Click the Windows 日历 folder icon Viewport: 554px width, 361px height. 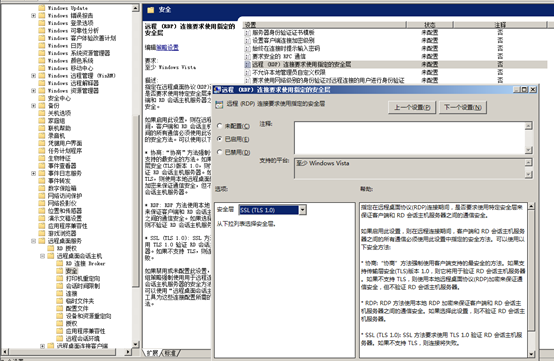[x=42, y=46]
